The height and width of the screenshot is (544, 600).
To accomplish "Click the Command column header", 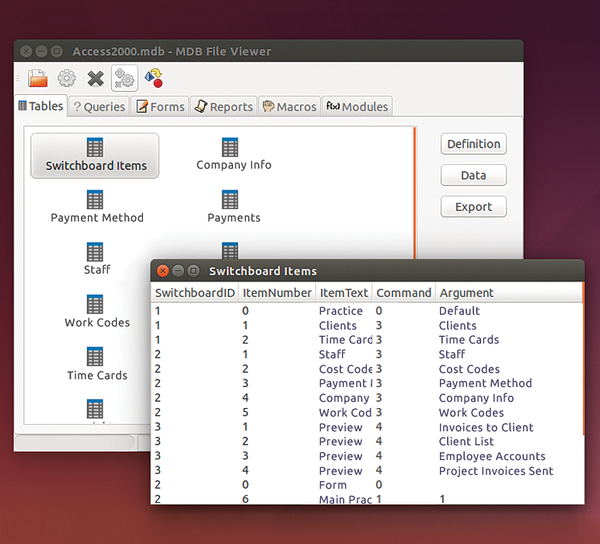I will coord(404,293).
